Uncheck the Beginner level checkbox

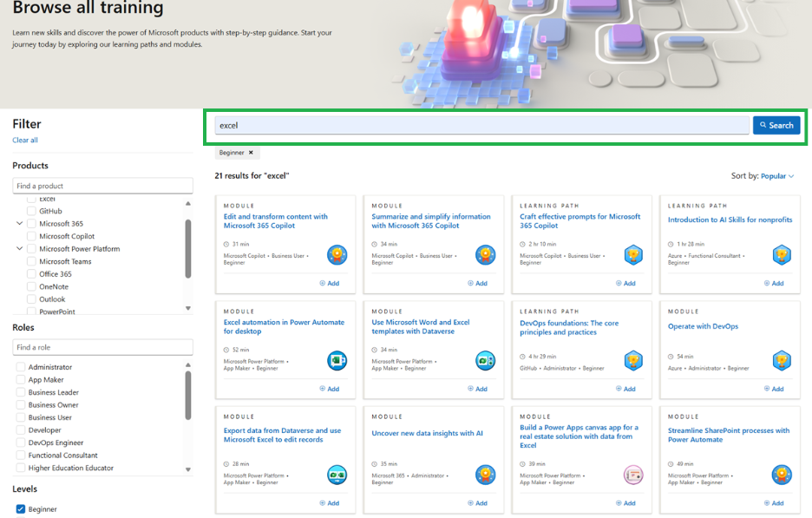tap(21, 509)
